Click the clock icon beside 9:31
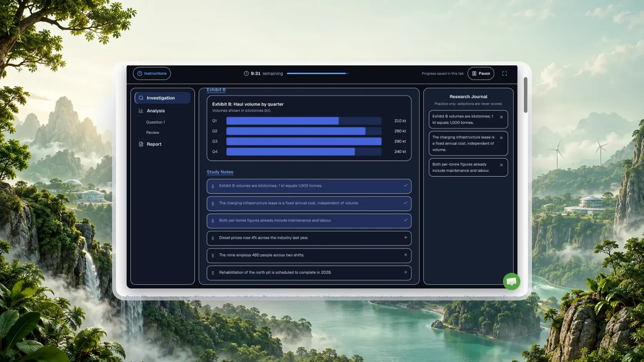This screenshot has width=644, height=362. (x=246, y=73)
